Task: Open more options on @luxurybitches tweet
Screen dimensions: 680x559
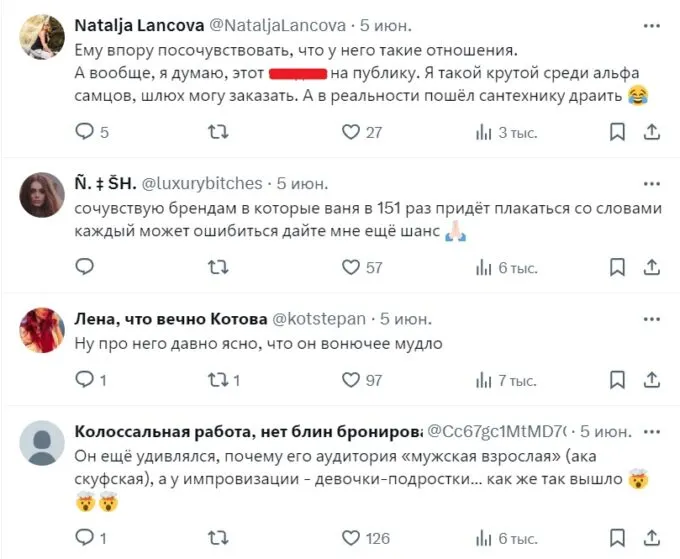Action: pos(653,183)
